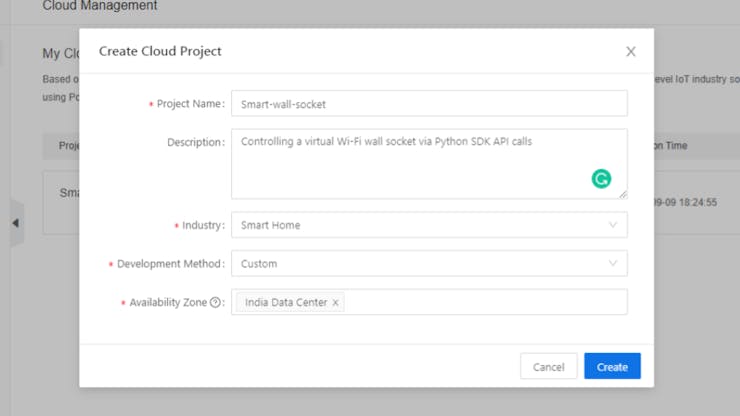Screen dimensions: 740x416
Task: Focus the Project Name input field
Action: click(428, 104)
